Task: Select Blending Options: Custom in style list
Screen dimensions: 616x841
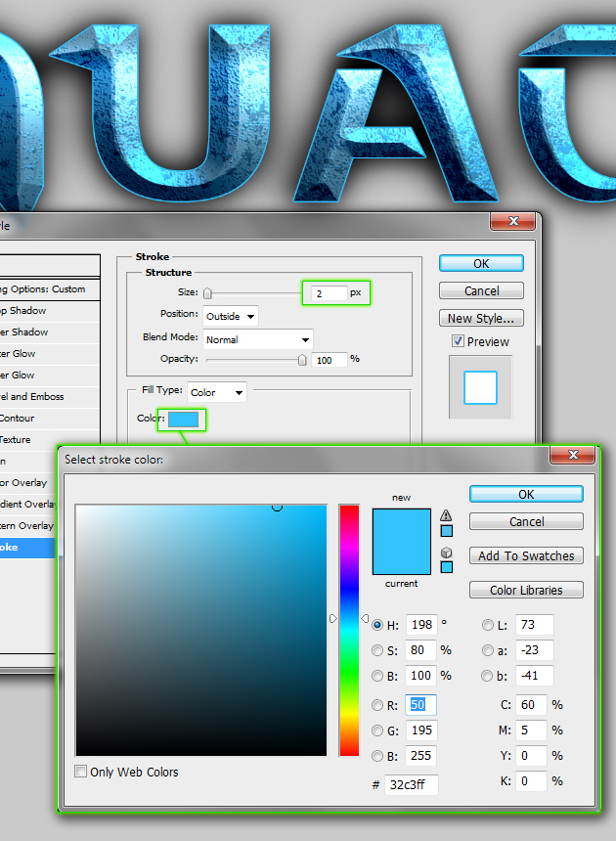Action: 49,289
